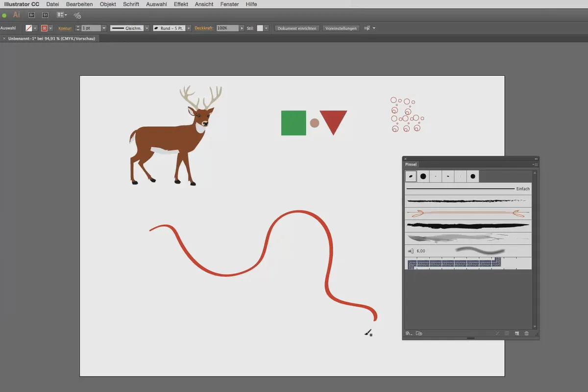The width and height of the screenshot is (588, 392).
Task: Open the Fenster menu
Action: point(229,4)
